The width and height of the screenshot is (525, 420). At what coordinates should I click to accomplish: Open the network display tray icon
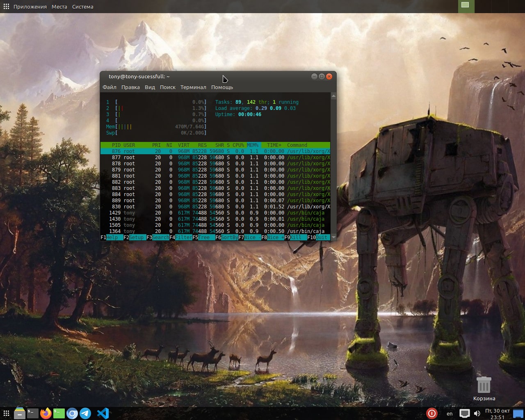[464, 413]
